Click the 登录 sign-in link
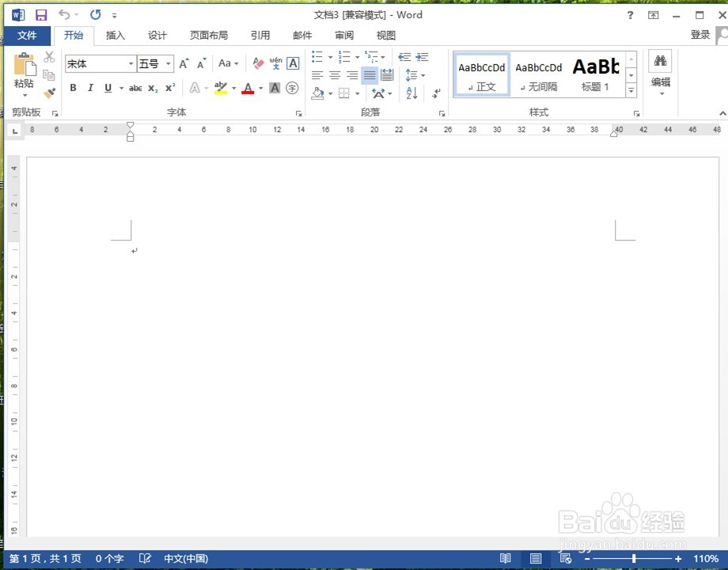Screen dimensions: 728x570 tap(700, 35)
